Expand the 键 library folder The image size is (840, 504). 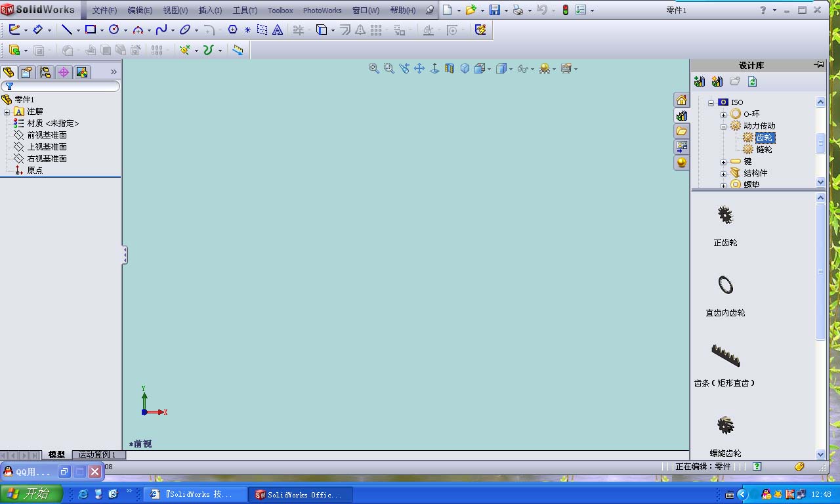[x=724, y=162]
